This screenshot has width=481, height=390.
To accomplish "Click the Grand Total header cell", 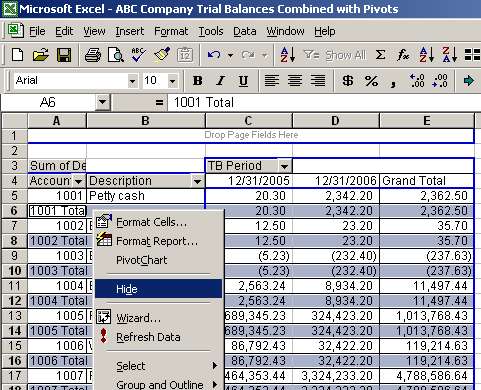I will [427, 181].
